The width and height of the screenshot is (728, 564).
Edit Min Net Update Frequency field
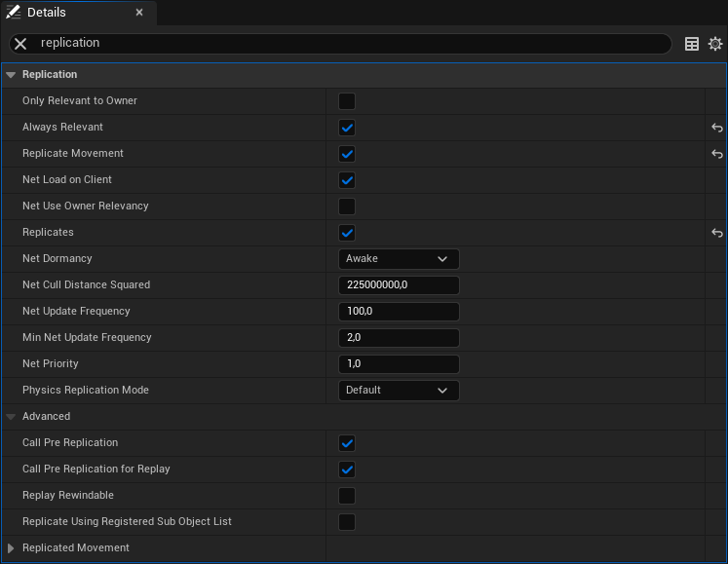(399, 338)
